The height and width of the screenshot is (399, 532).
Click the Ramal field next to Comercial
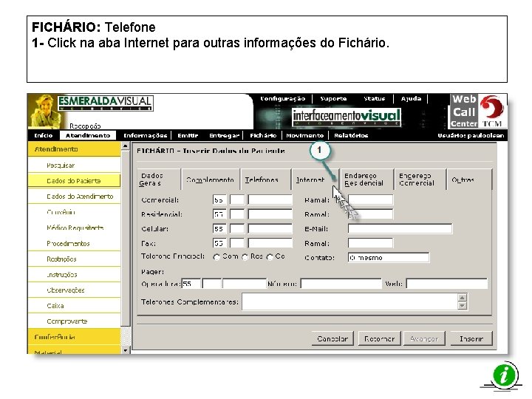pos(370,199)
